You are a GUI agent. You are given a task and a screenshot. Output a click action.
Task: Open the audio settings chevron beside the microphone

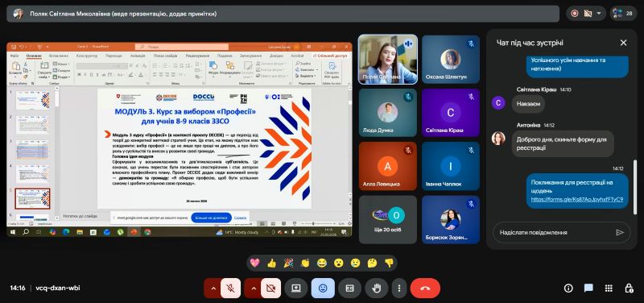(213, 288)
